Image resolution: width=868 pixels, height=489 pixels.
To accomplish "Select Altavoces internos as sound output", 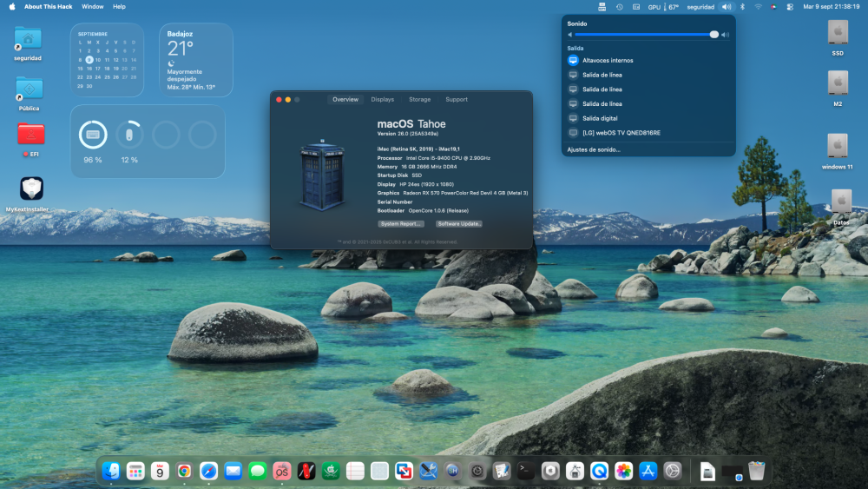I will pyautogui.click(x=648, y=60).
